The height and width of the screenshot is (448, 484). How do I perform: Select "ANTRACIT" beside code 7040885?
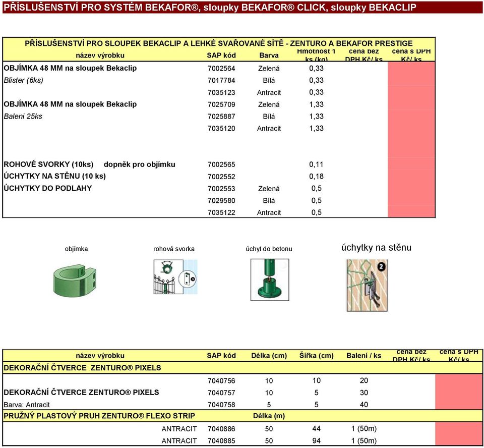pyautogui.click(x=179, y=441)
